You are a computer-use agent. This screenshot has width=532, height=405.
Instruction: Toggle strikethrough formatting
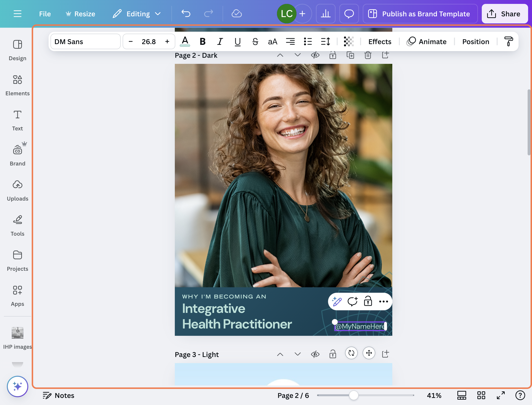[255, 42]
